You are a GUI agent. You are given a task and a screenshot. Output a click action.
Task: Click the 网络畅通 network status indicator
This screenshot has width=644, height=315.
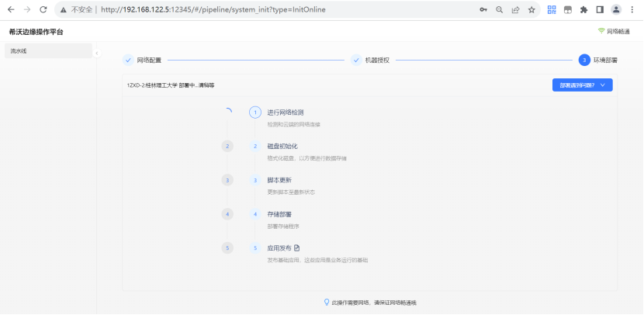coord(613,31)
